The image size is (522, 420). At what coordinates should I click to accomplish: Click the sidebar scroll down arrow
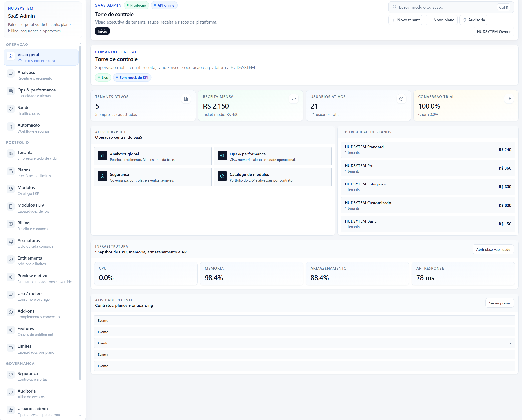(x=80, y=416)
